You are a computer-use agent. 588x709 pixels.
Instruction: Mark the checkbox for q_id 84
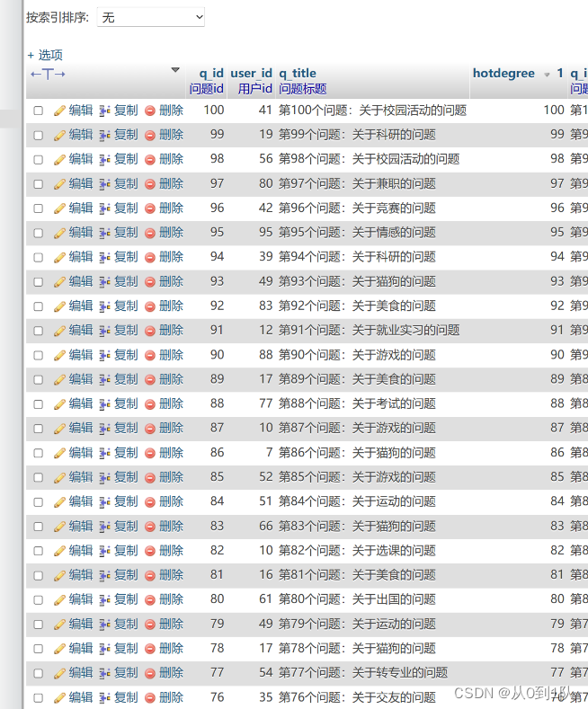[x=39, y=502]
